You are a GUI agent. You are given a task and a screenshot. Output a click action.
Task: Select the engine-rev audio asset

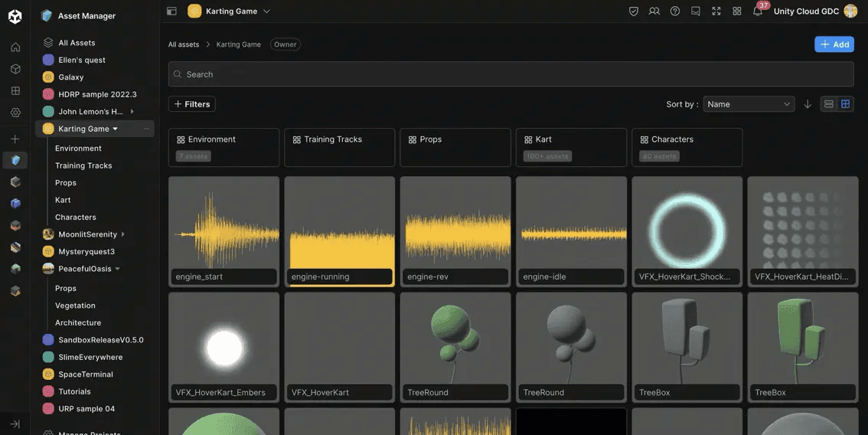(x=455, y=231)
